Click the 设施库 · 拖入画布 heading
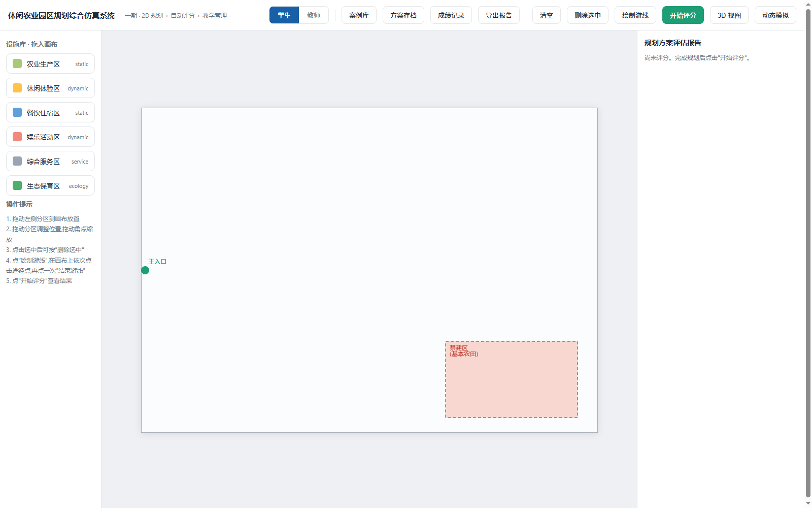This screenshot has width=812, height=508. [x=31, y=44]
